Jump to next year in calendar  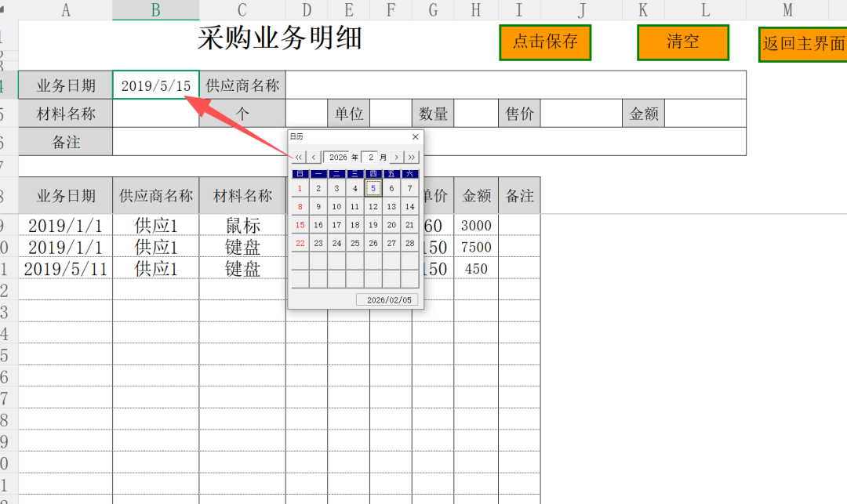click(413, 158)
